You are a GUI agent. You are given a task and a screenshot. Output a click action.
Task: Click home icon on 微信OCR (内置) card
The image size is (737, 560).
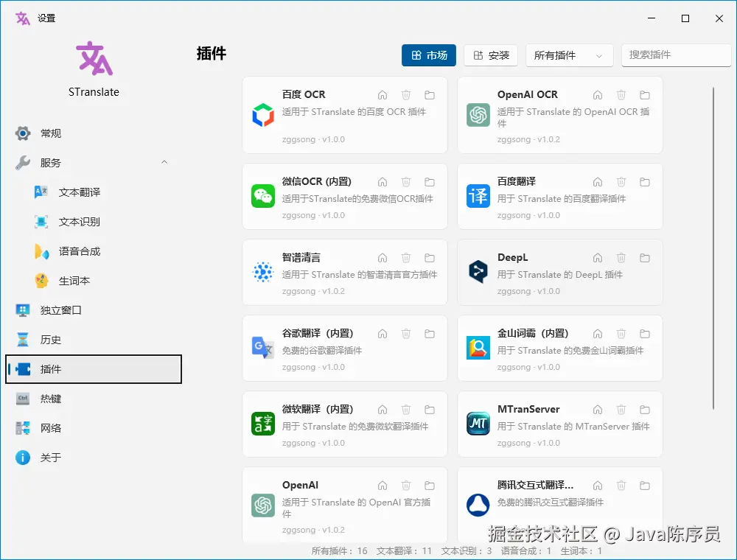click(x=383, y=182)
